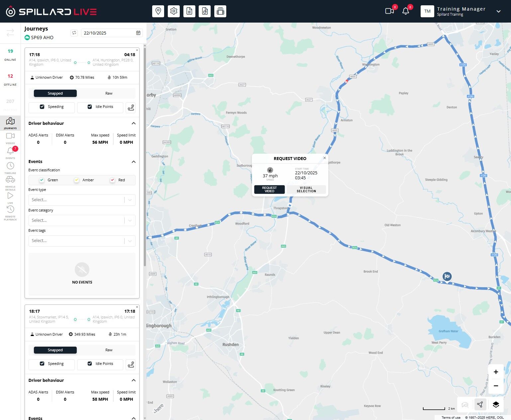Uncheck Speeding in the 18:17 journey
Image resolution: width=511 pixels, height=420 pixels.
coord(42,364)
